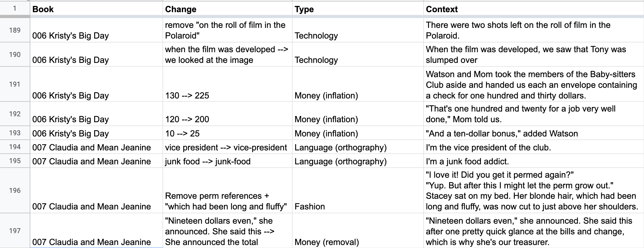Select row header 190
Image resolution: width=644 pixels, height=248 pixels.
tap(15, 55)
